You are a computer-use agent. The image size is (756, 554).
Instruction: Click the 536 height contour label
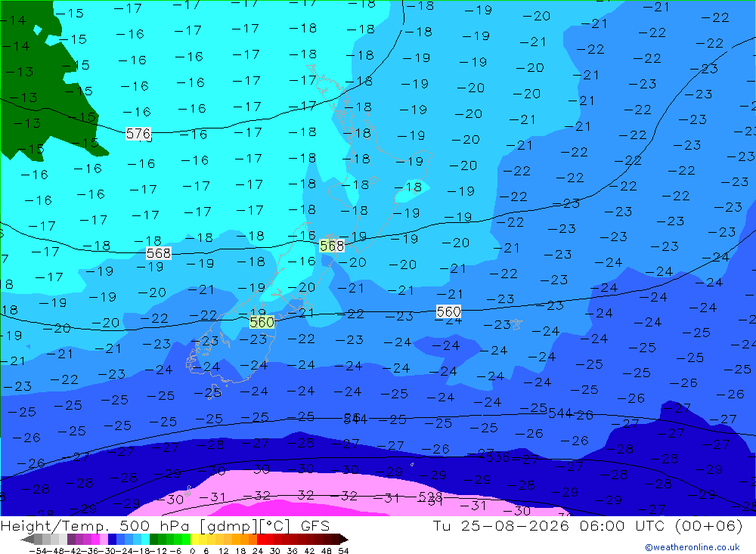pyautogui.click(x=497, y=457)
